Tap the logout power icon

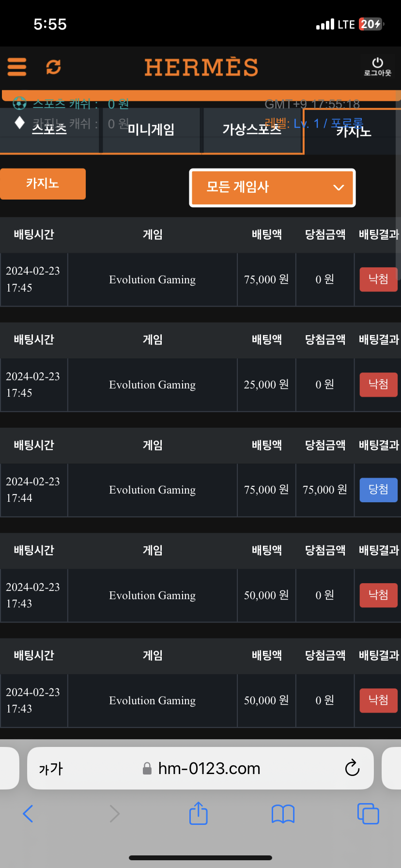[378, 66]
